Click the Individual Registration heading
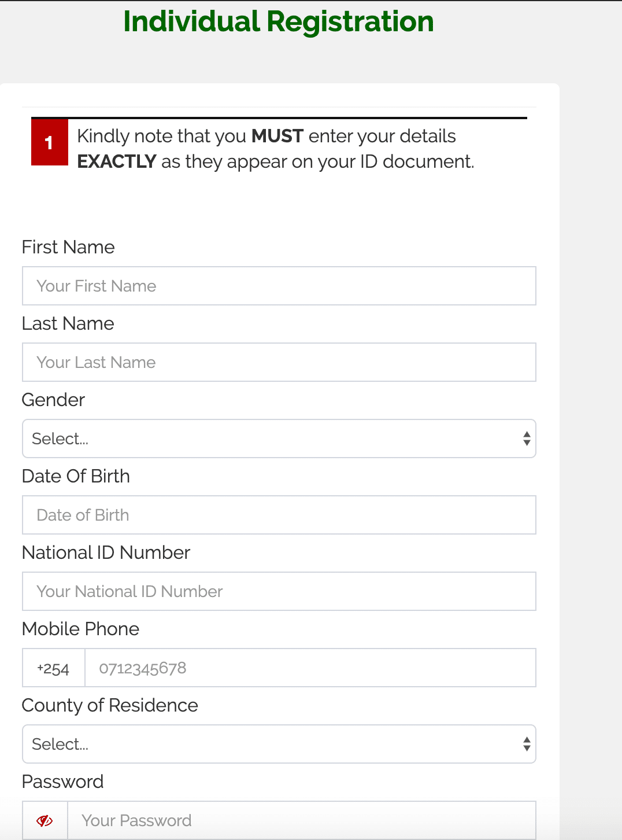 (x=279, y=22)
